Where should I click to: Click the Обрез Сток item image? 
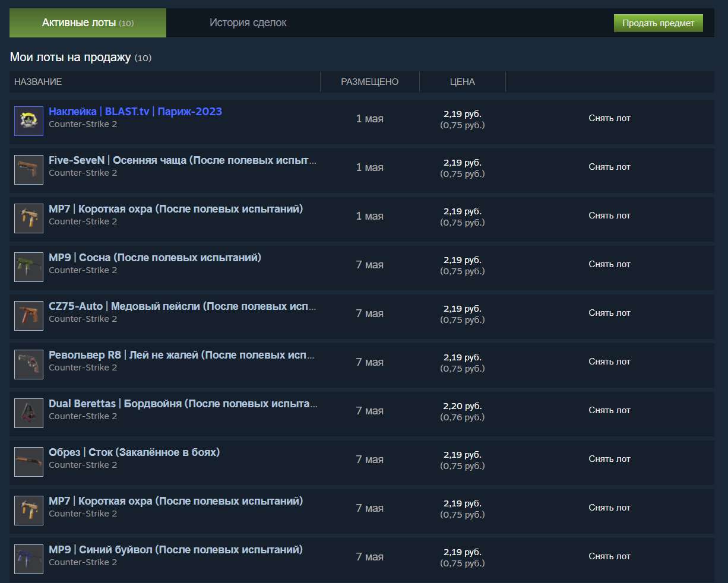[29, 462]
